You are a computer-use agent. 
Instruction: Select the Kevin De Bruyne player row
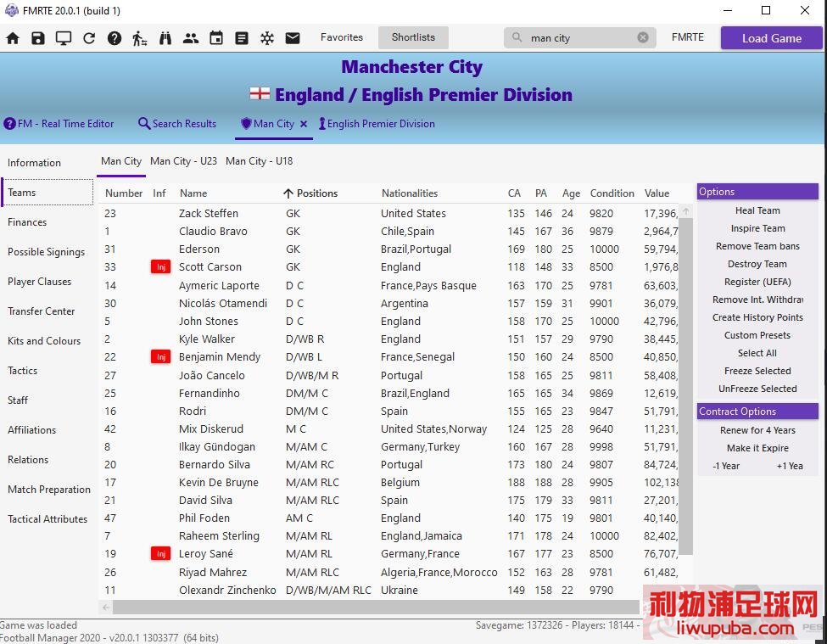pos(390,483)
